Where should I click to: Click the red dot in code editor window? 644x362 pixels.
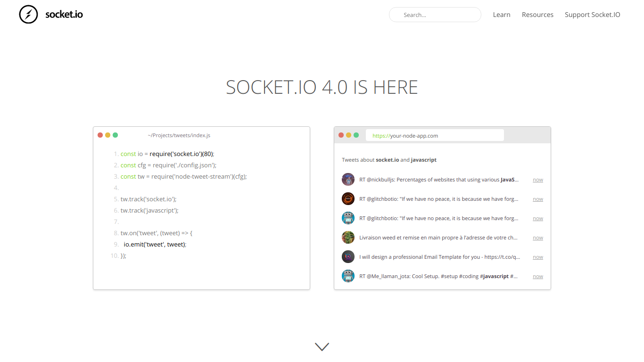tap(100, 135)
